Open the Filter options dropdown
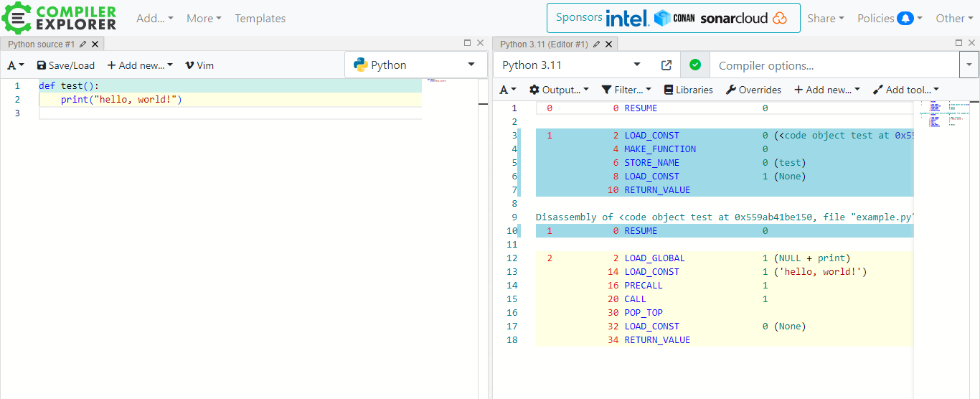This screenshot has height=399, width=980. click(626, 90)
